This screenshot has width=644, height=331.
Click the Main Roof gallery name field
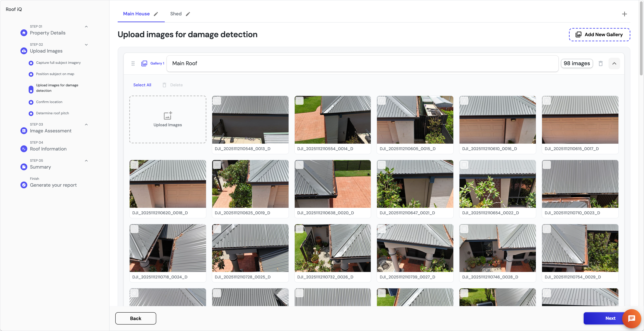pos(362,63)
